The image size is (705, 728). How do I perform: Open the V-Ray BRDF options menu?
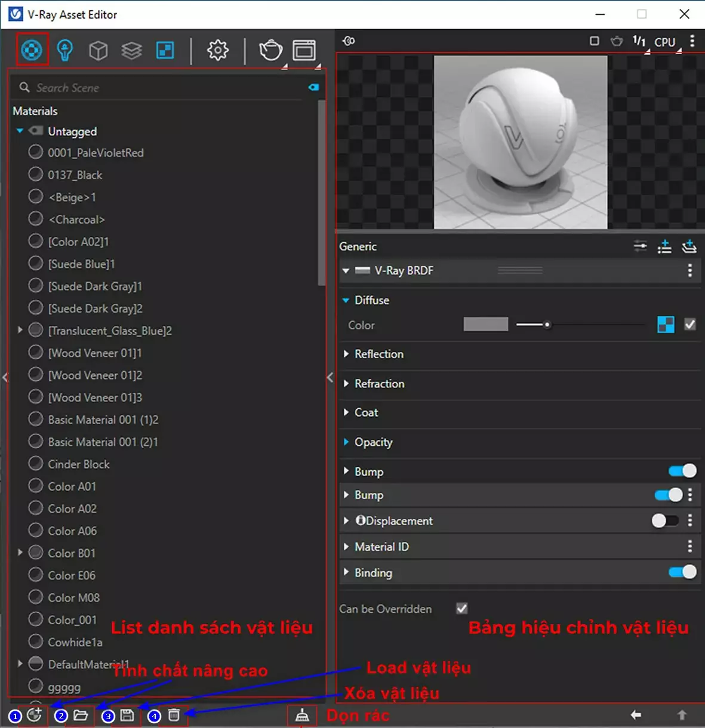pos(689,270)
